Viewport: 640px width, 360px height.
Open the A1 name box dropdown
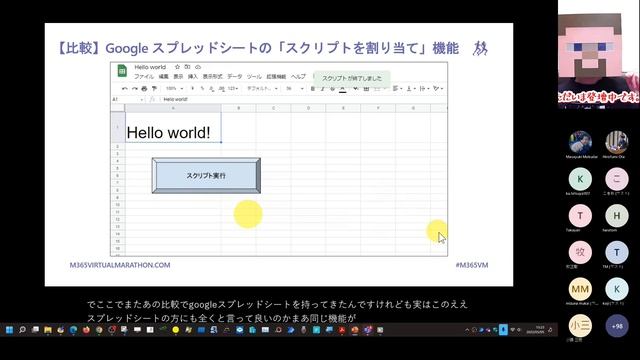(142, 99)
